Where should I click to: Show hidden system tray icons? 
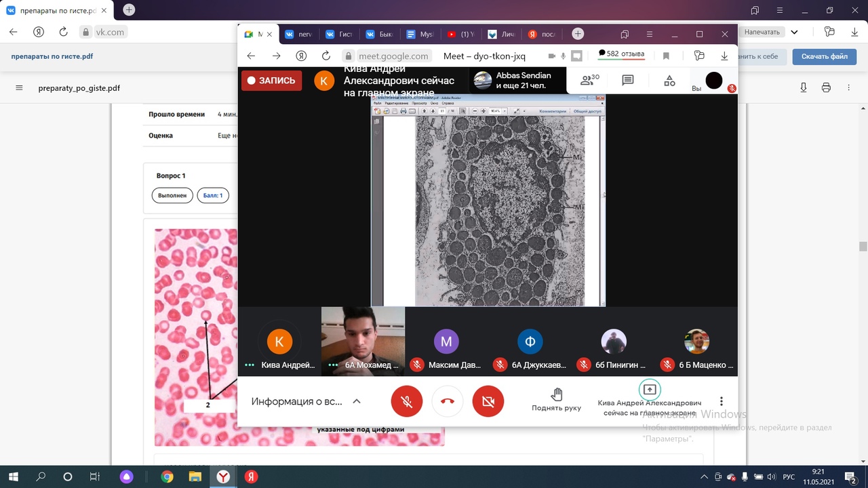(705, 477)
